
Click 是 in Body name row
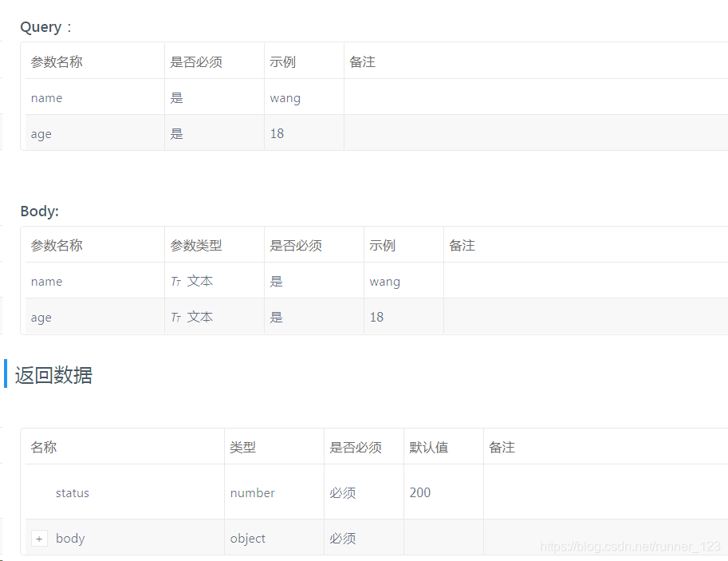click(x=276, y=281)
